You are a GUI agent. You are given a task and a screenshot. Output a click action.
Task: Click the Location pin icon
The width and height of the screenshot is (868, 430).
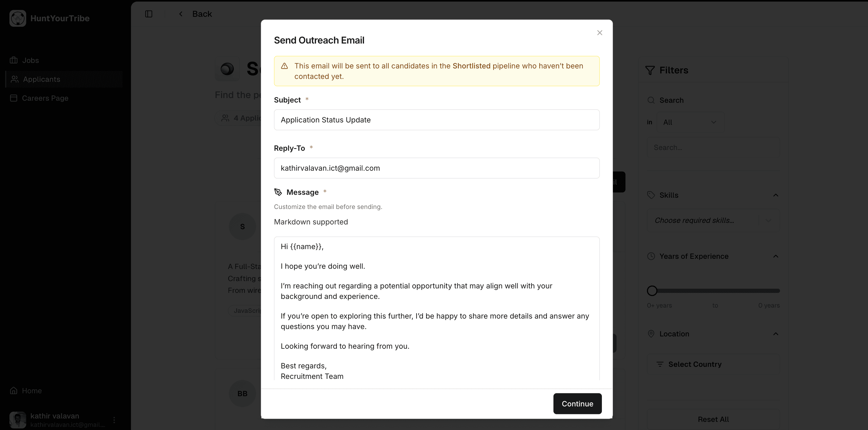[x=651, y=334]
